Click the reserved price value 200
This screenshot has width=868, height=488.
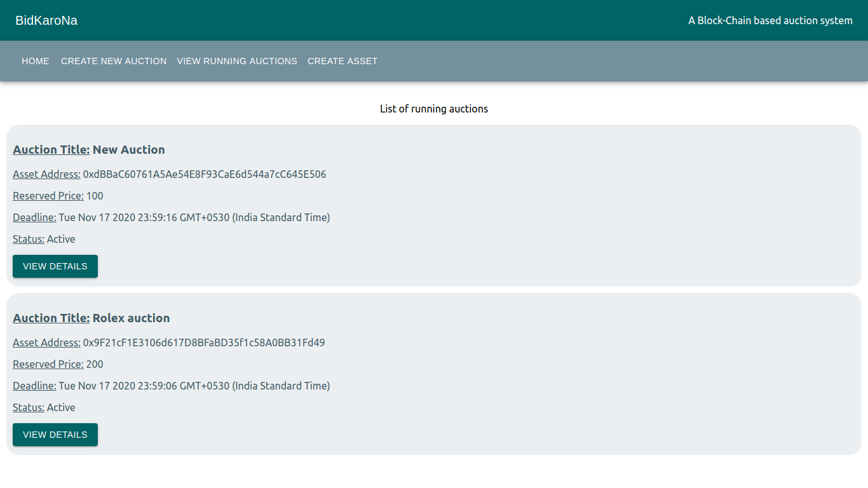pos(95,364)
